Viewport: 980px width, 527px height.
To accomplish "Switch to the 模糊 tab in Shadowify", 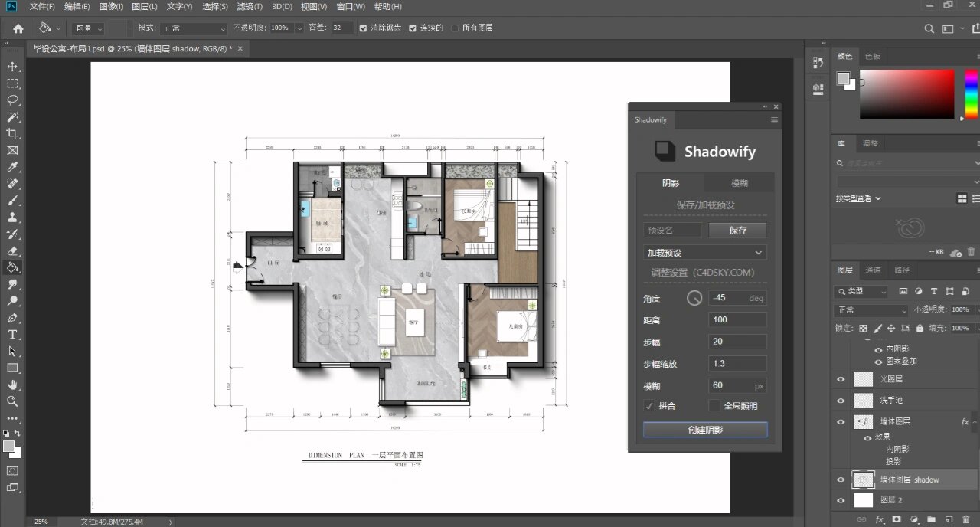I will 739,183.
